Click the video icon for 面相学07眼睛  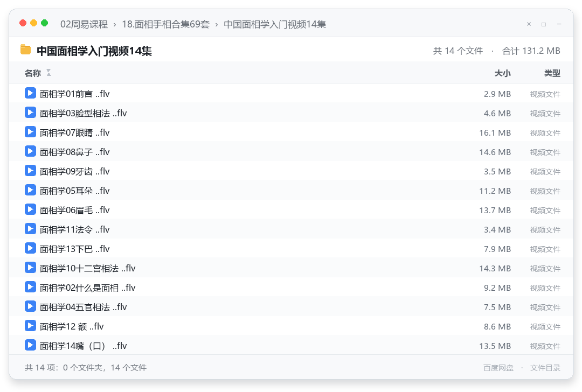[30, 132]
